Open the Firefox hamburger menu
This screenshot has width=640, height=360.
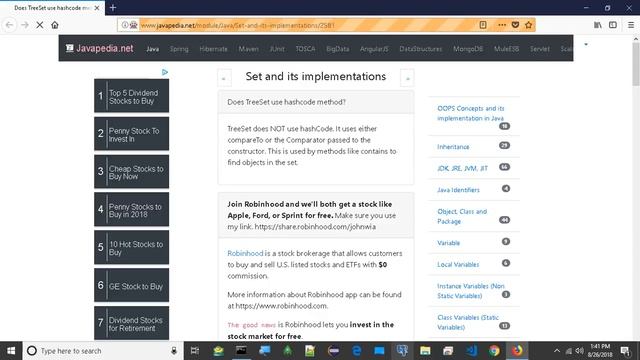tap(631, 25)
